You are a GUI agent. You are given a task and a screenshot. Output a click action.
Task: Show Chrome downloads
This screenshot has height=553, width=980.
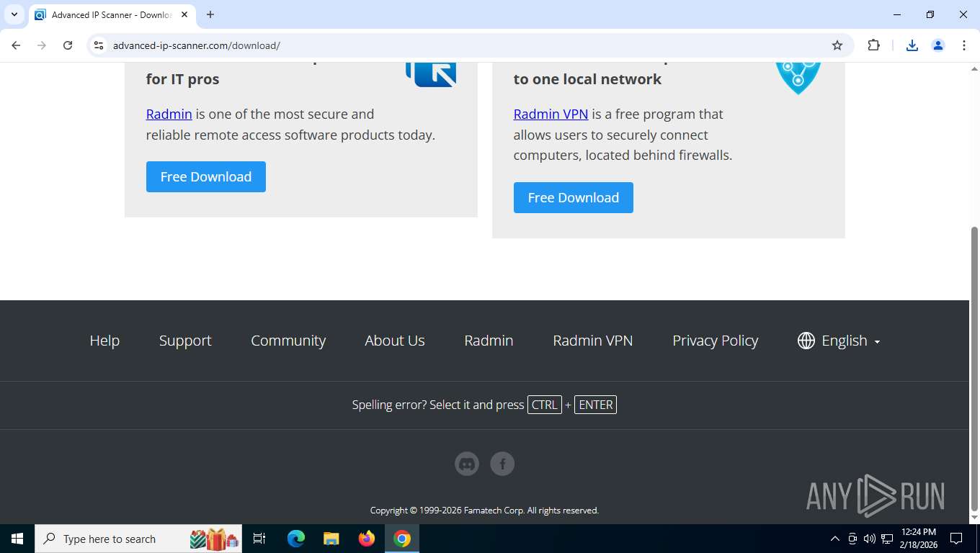point(912,45)
